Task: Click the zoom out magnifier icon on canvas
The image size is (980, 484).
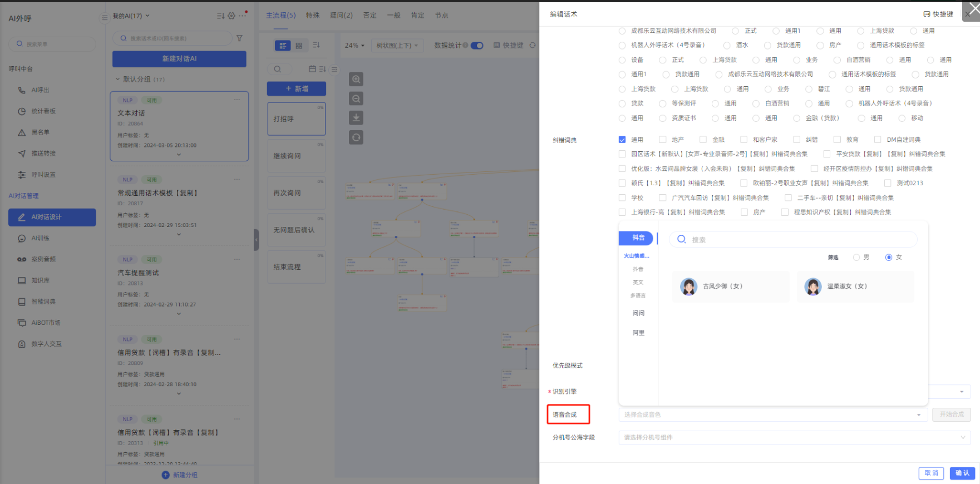Action: point(356,99)
